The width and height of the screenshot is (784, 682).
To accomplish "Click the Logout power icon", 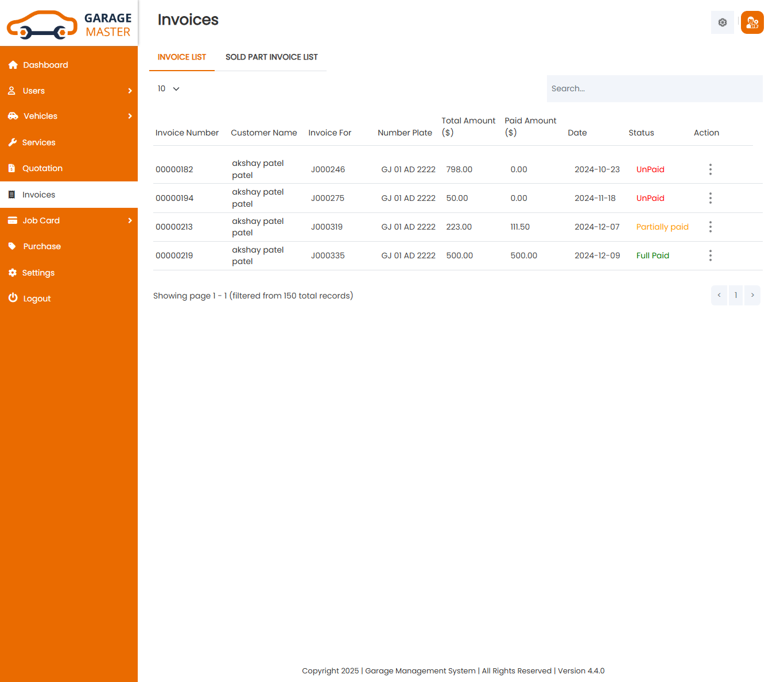I will pyautogui.click(x=13, y=298).
